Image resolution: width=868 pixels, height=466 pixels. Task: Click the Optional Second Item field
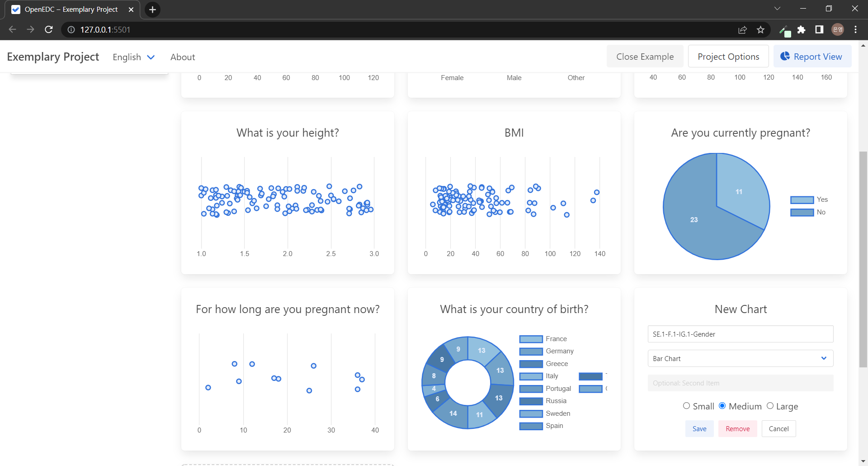pyautogui.click(x=741, y=383)
